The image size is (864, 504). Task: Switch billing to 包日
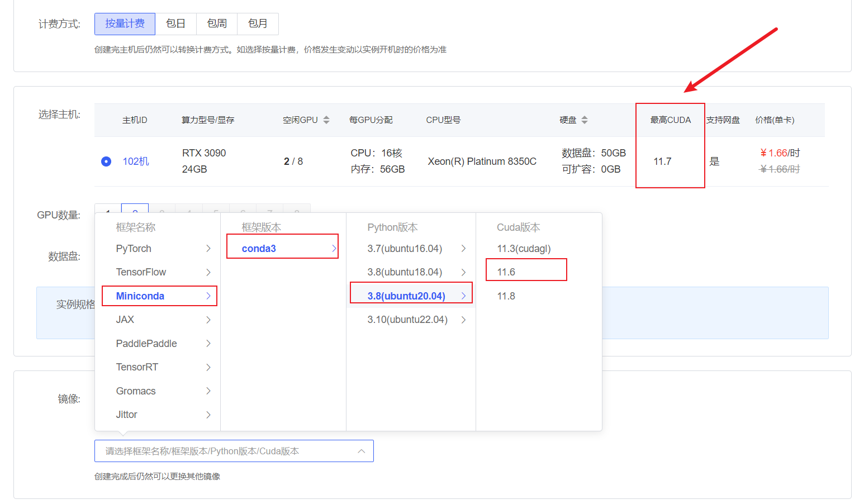[x=175, y=23]
